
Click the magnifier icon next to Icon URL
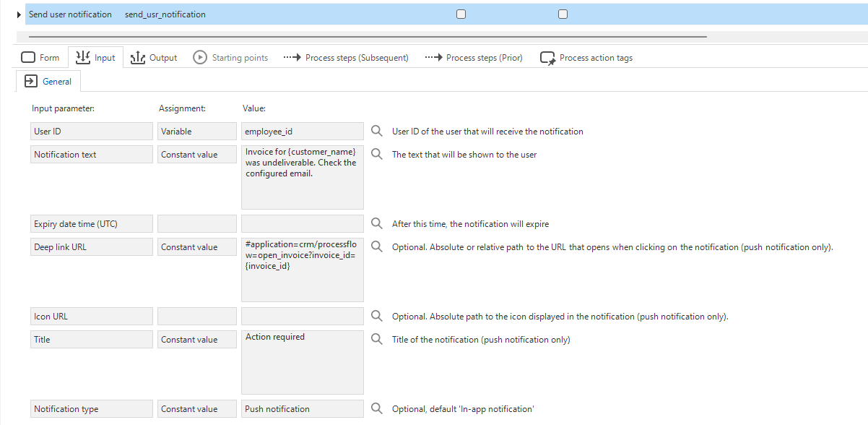[x=376, y=317]
